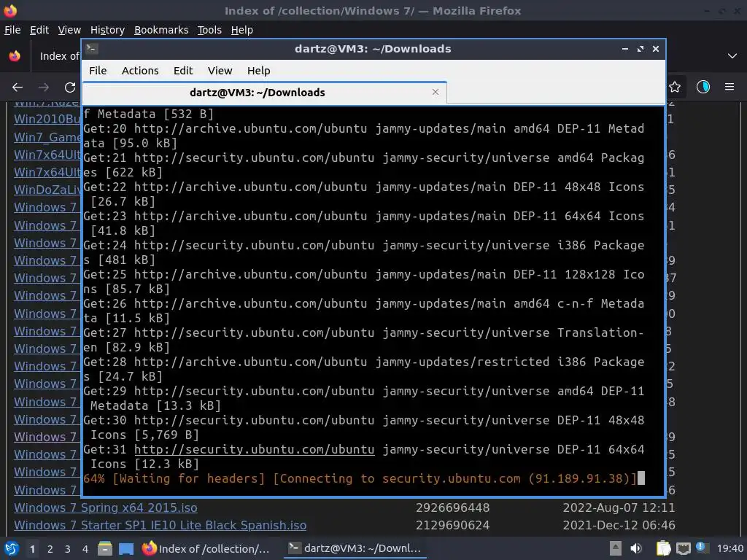The image size is (747, 560).
Task: Click the removable media eject tray icon
Action: click(615, 548)
